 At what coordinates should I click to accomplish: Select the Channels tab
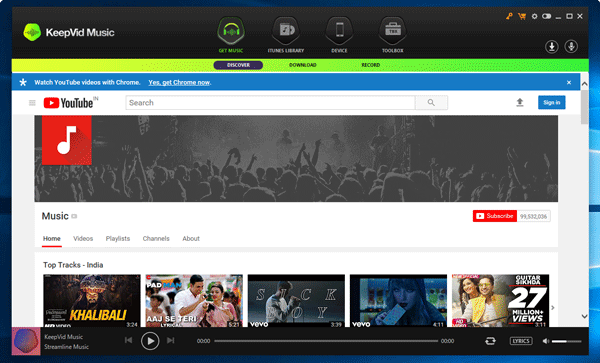tap(156, 239)
